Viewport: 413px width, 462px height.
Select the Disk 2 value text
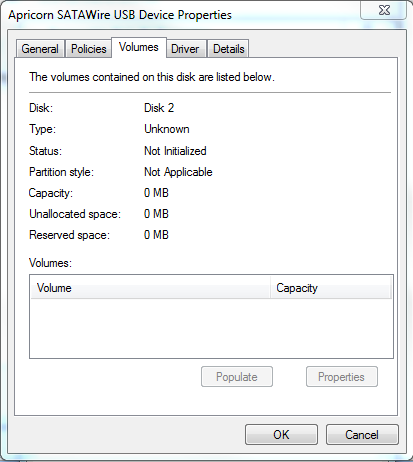point(159,108)
